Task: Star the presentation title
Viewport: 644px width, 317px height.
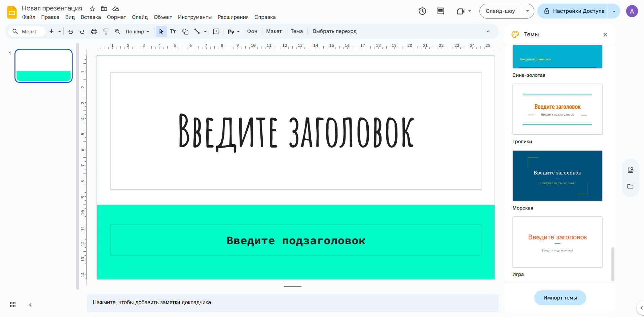Action: [x=92, y=9]
